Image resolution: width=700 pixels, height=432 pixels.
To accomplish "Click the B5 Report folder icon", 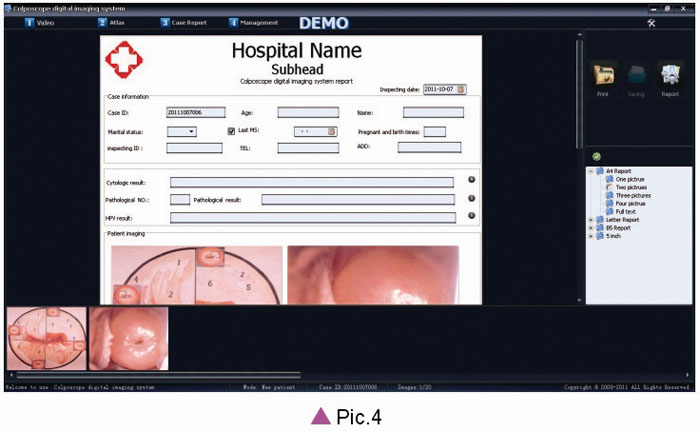I will pyautogui.click(x=600, y=228).
